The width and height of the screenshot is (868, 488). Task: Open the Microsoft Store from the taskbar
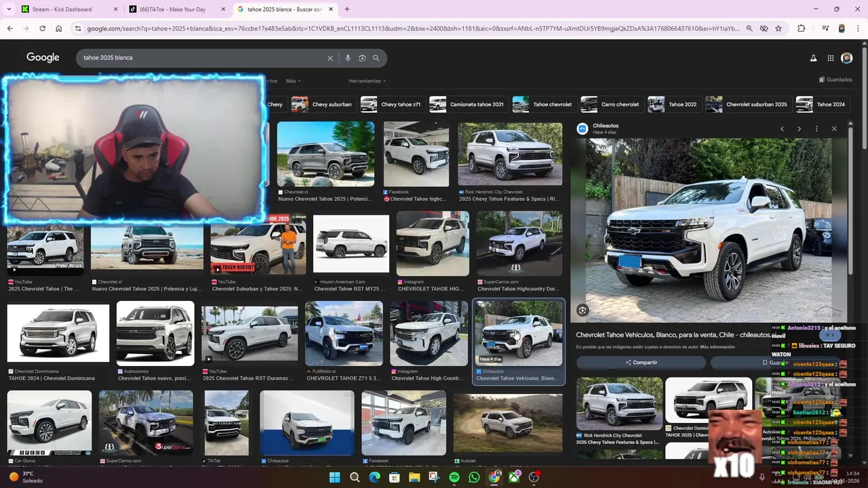pos(394,477)
